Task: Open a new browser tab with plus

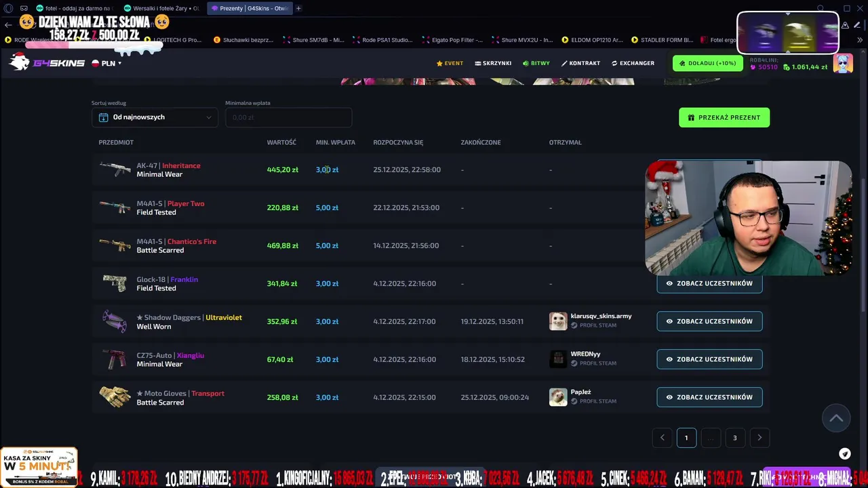Action: point(298,8)
